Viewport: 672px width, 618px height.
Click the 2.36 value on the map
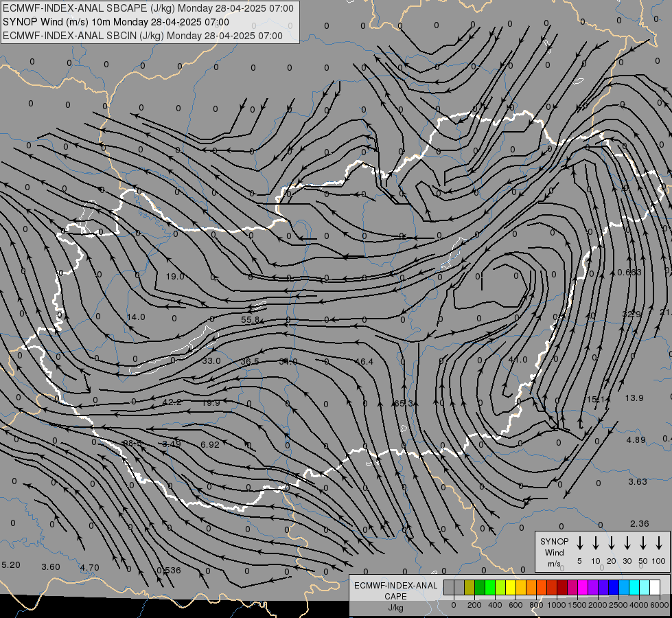point(640,524)
